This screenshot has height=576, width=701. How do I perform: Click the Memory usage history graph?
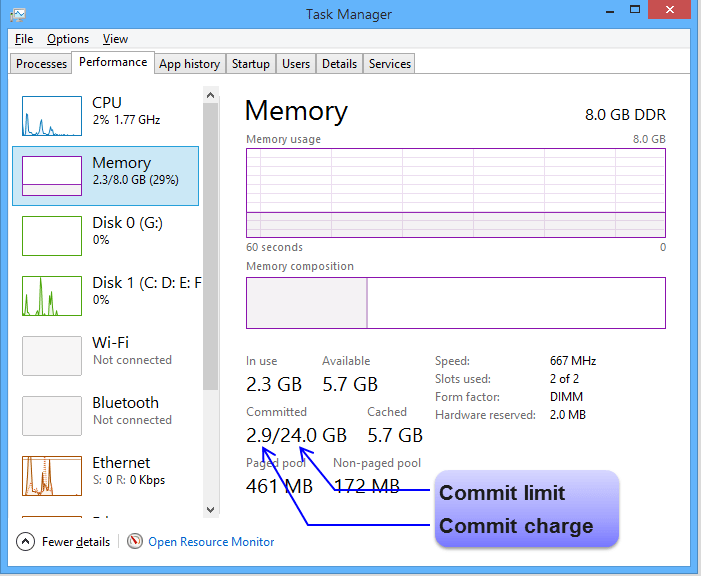coord(456,193)
